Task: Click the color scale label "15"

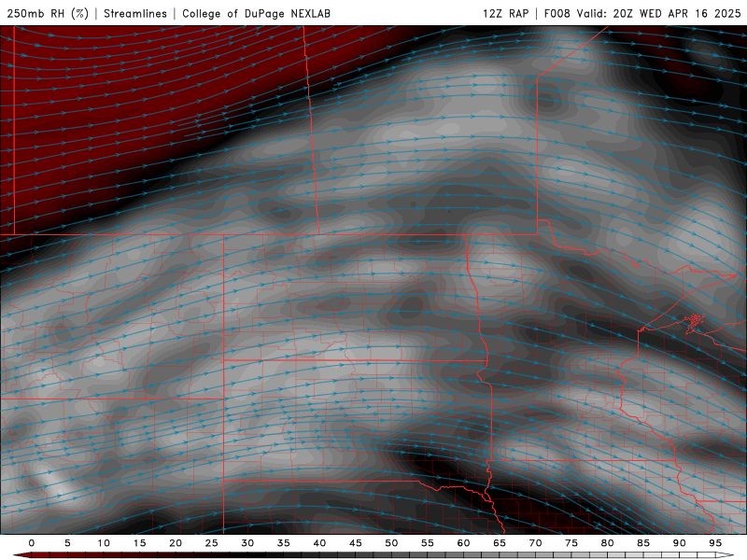Action: coord(139,543)
